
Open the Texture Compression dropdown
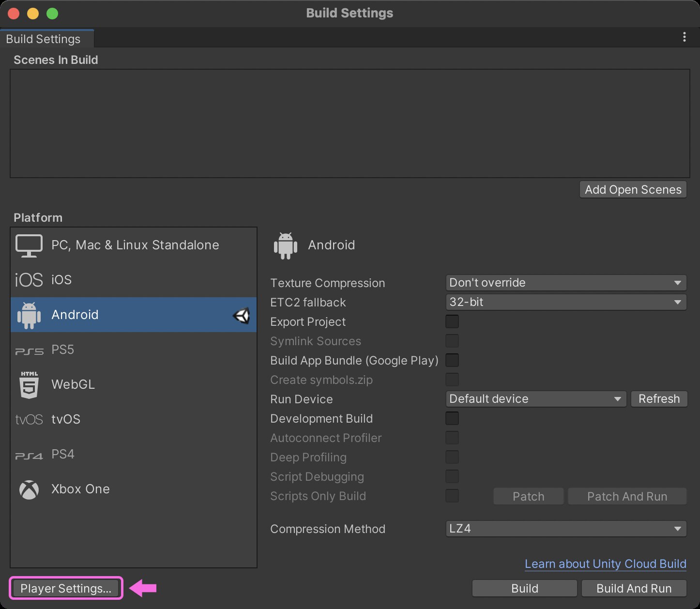(566, 283)
